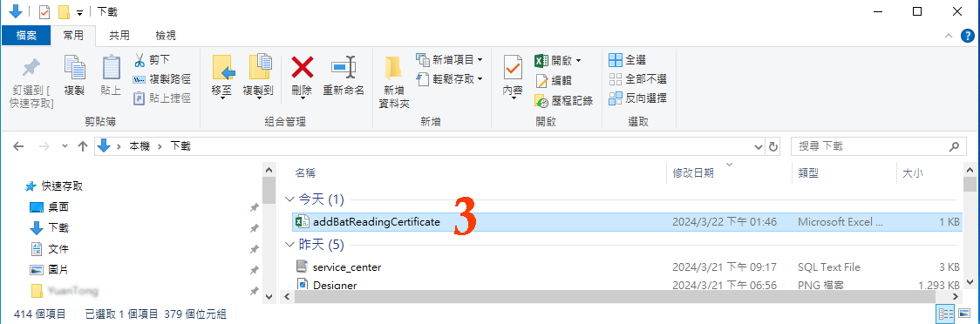980x324 pixels.
Task: Click the Cut scissors icon
Action: coord(140,60)
